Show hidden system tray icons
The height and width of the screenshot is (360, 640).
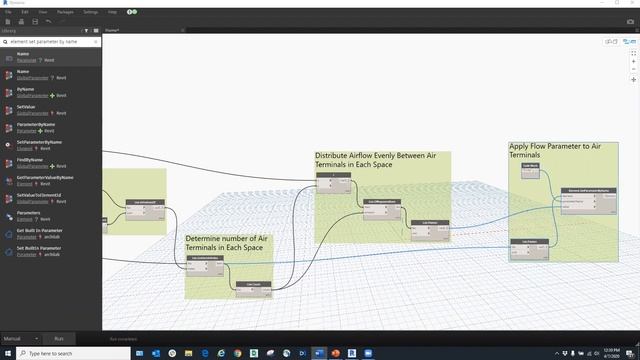pos(557,353)
